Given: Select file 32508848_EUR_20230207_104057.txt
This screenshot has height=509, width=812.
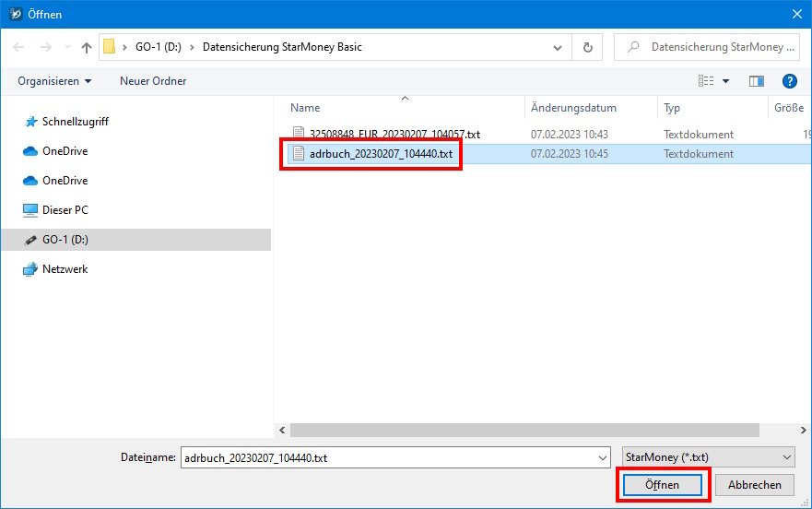Looking at the screenshot, I should (394, 135).
